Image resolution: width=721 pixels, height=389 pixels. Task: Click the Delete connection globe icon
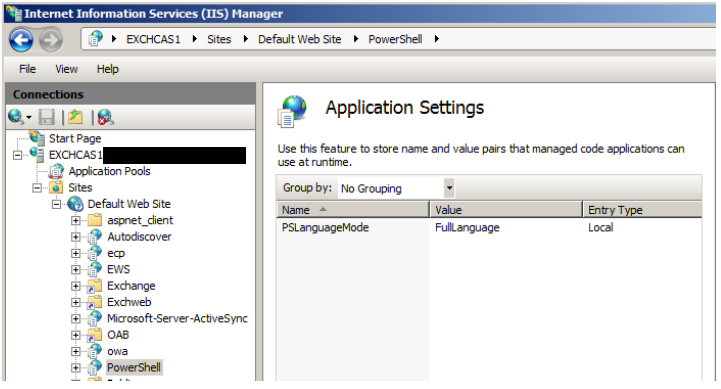tap(105, 117)
